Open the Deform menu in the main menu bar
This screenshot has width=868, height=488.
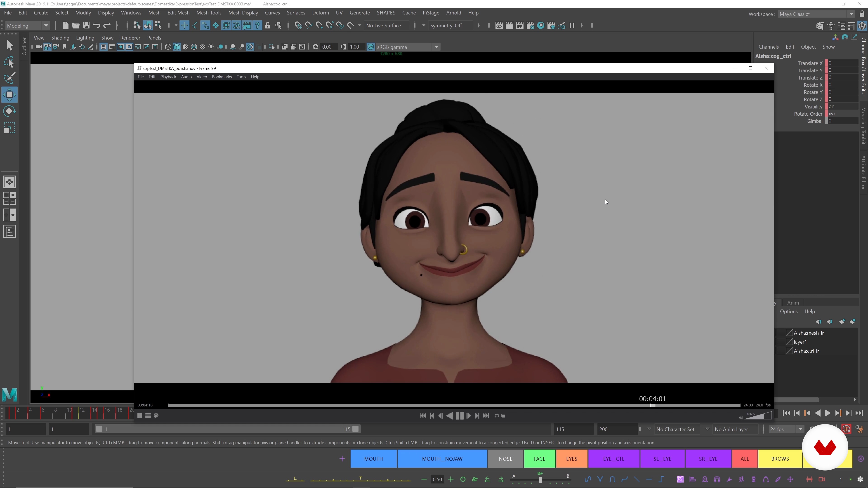pos(320,12)
